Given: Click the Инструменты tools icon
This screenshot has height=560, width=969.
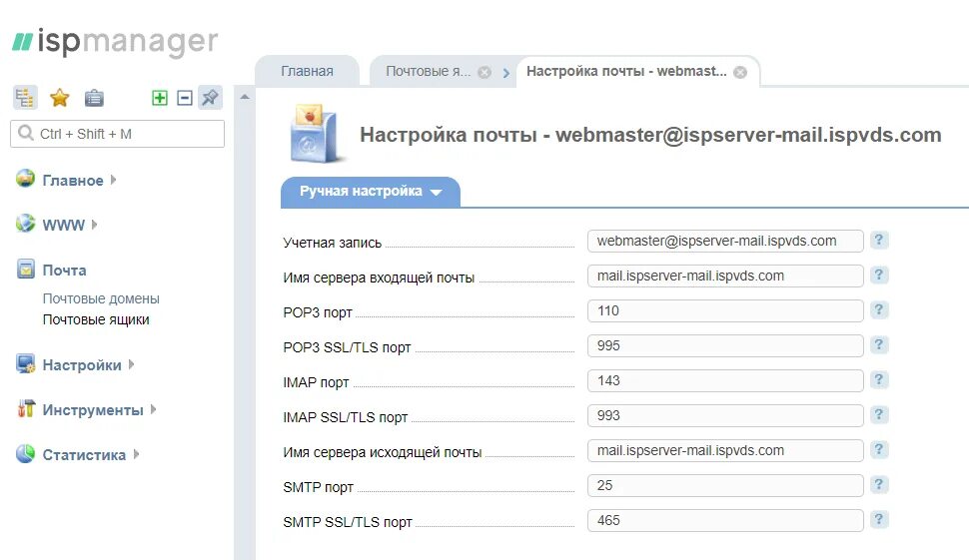Looking at the screenshot, I should click(25, 408).
